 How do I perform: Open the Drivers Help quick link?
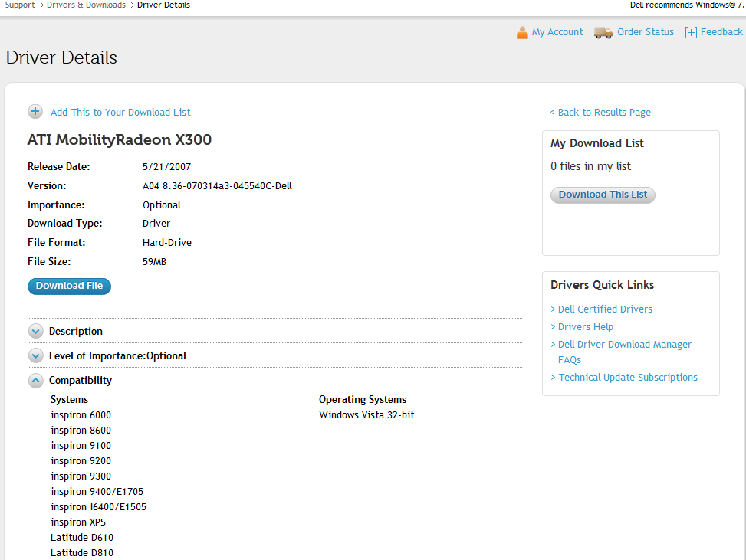[x=585, y=326]
